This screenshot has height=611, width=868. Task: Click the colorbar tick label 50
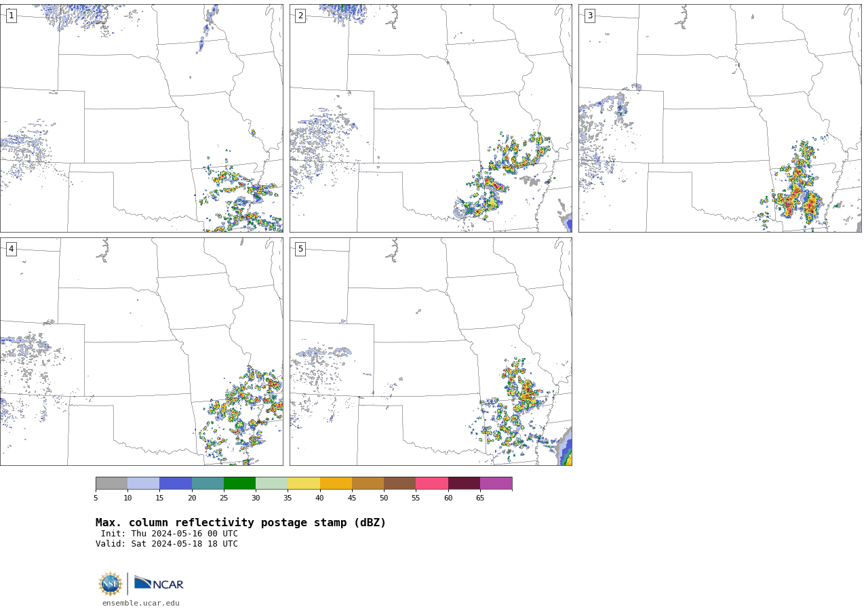[x=384, y=498]
